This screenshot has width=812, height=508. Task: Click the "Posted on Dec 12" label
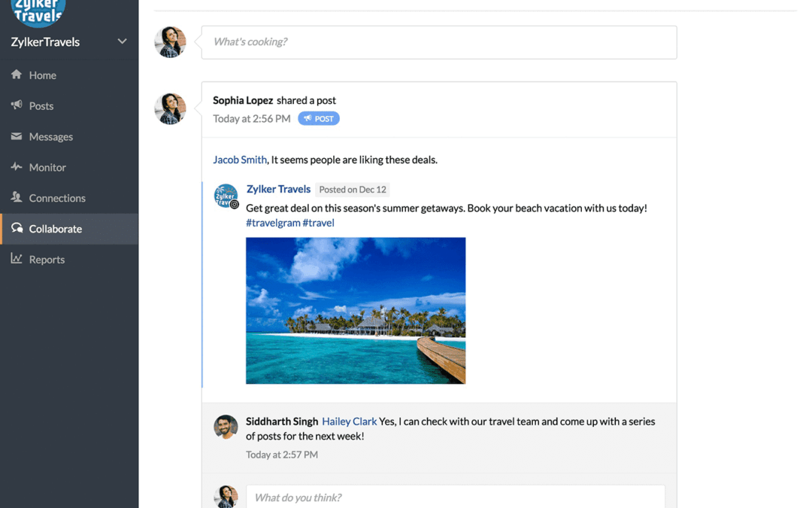(353, 190)
